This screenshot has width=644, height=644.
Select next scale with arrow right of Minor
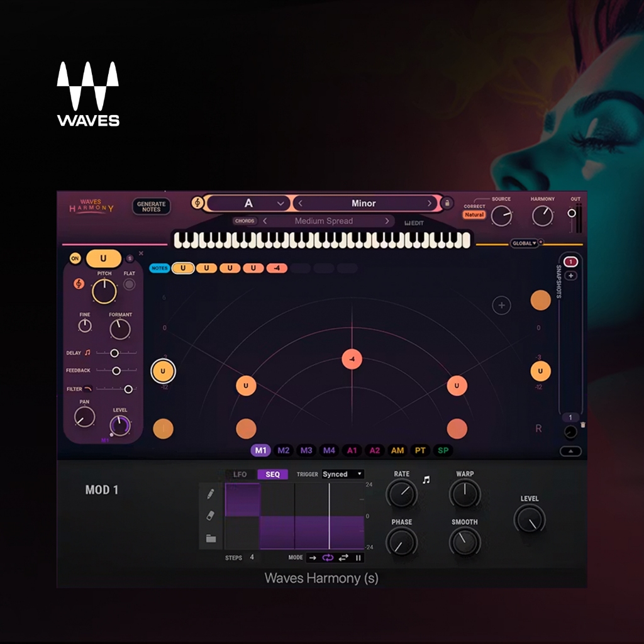(430, 203)
